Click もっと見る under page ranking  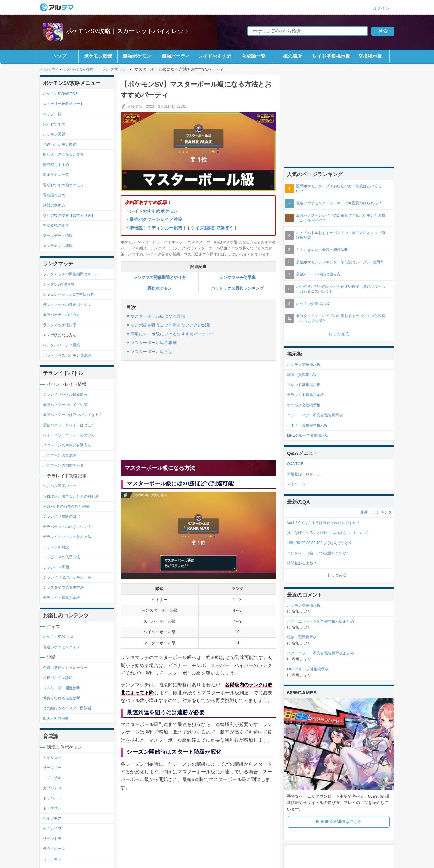point(339,334)
